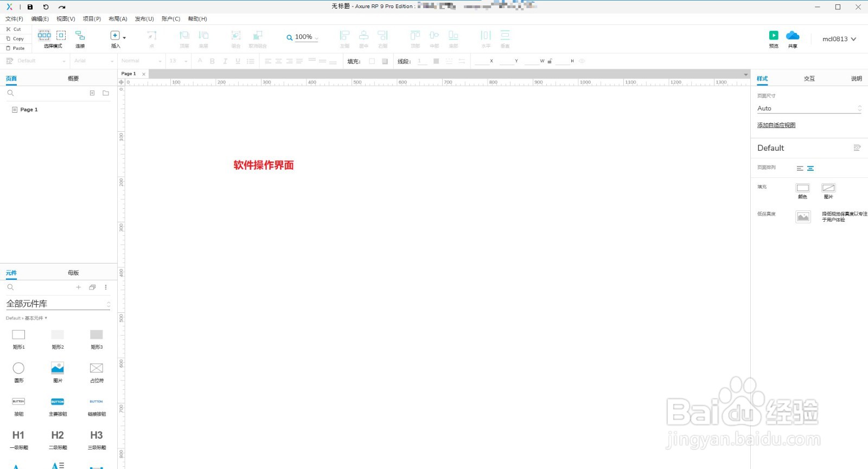Open the Arial font dropdown
Image resolution: width=868 pixels, height=469 pixels.
tap(93, 61)
